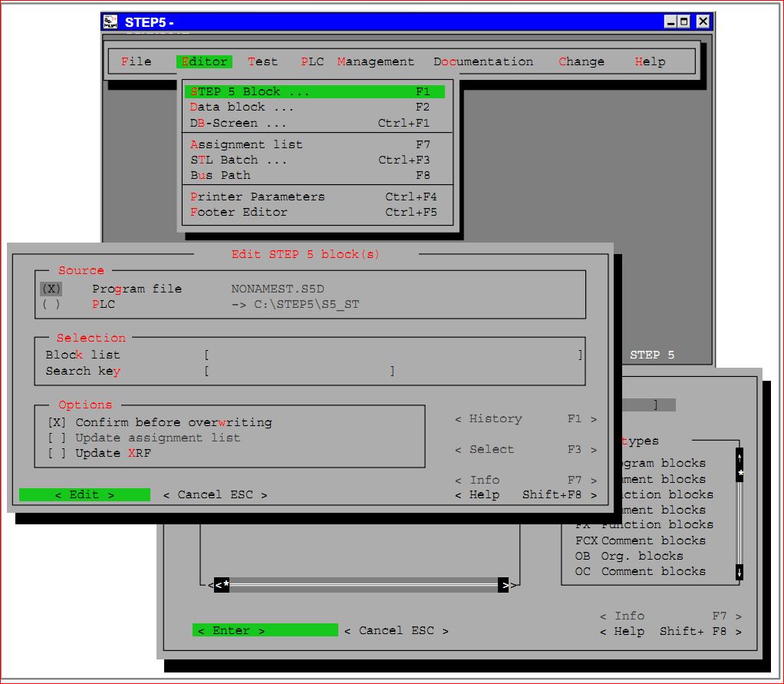Viewport: 784px width, 684px height.
Task: Select OB Org. blocks in the list
Action: (629, 556)
